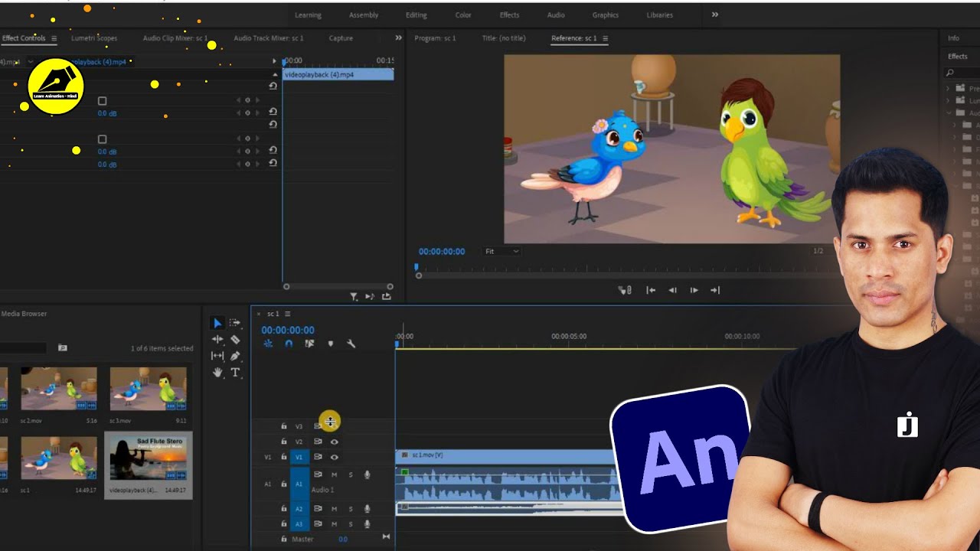The width and height of the screenshot is (980, 551).
Task: Open the sc 1 timeline panel menu
Action: pyautogui.click(x=287, y=314)
